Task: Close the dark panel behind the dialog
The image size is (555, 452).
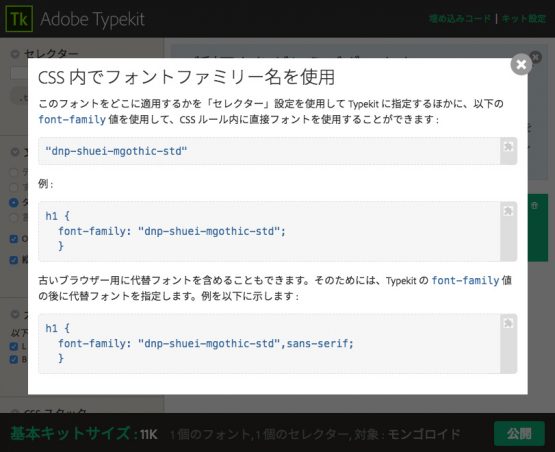Action: tap(536, 57)
